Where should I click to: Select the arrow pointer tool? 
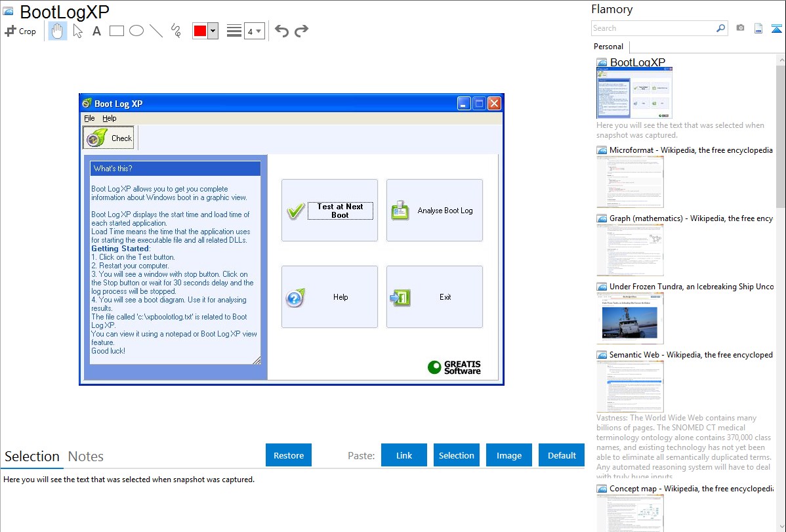click(78, 31)
